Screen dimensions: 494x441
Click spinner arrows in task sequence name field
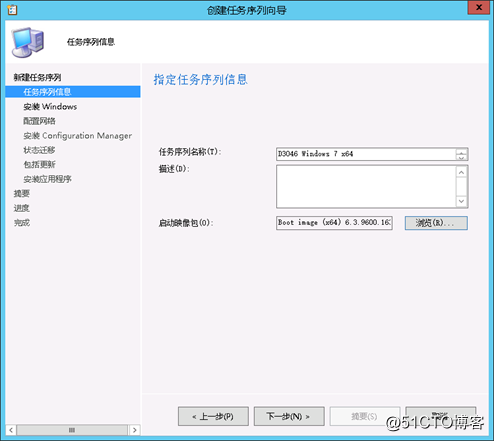pyautogui.click(x=462, y=154)
